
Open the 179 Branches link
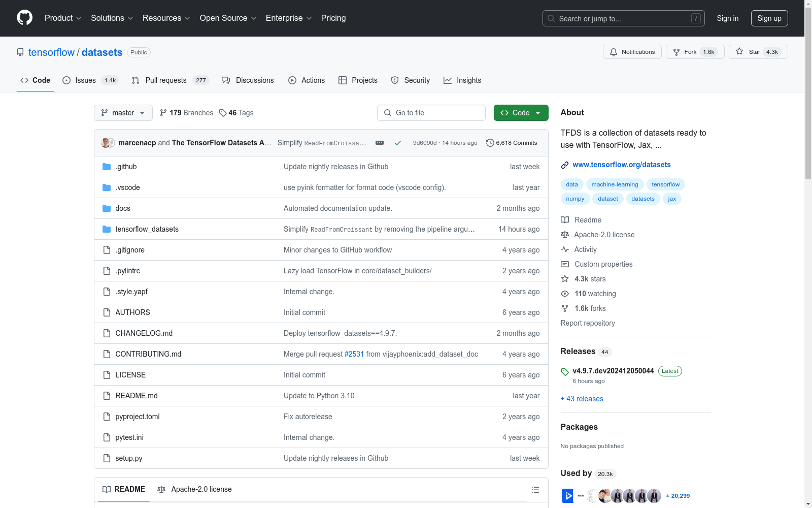pos(186,113)
